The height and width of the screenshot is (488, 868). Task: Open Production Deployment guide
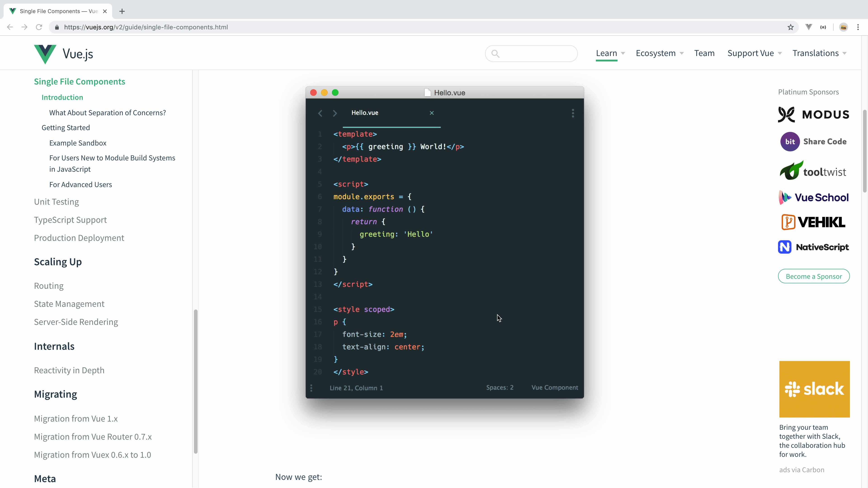[x=79, y=238]
